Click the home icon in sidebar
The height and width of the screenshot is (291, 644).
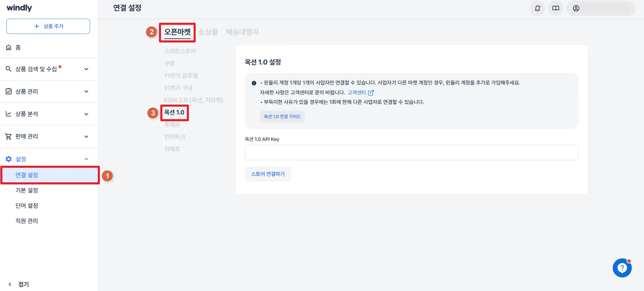pos(9,48)
